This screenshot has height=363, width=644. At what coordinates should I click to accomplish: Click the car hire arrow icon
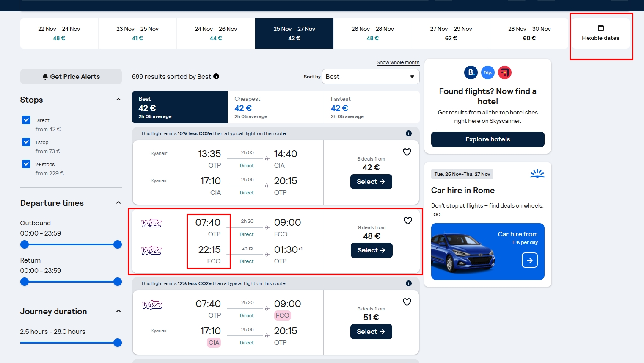point(530,260)
